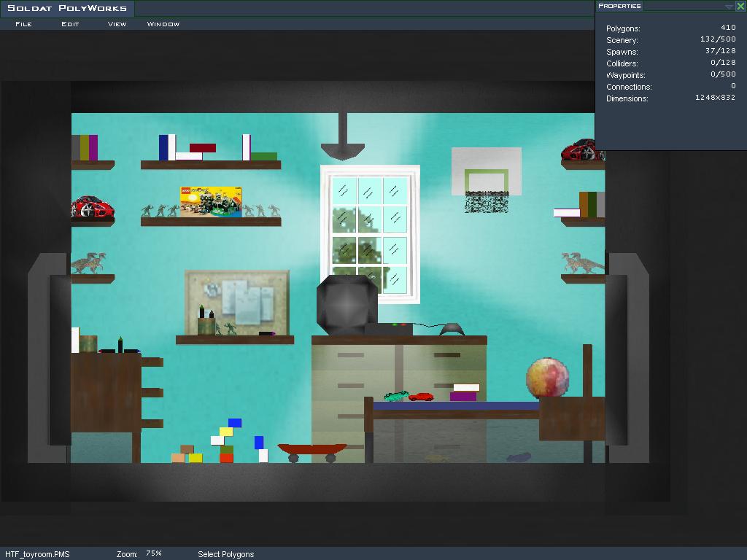Collapse the Properties panel with the arrow
747x560 pixels.
pos(729,7)
